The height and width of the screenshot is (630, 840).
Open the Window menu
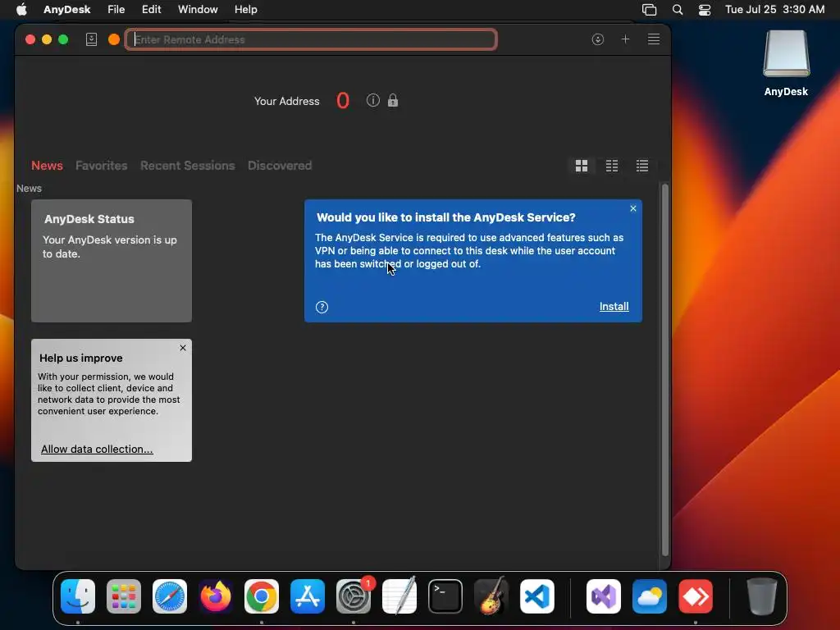click(x=198, y=10)
